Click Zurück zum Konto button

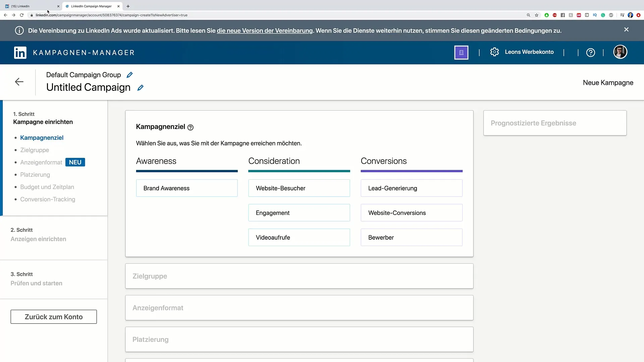click(54, 317)
